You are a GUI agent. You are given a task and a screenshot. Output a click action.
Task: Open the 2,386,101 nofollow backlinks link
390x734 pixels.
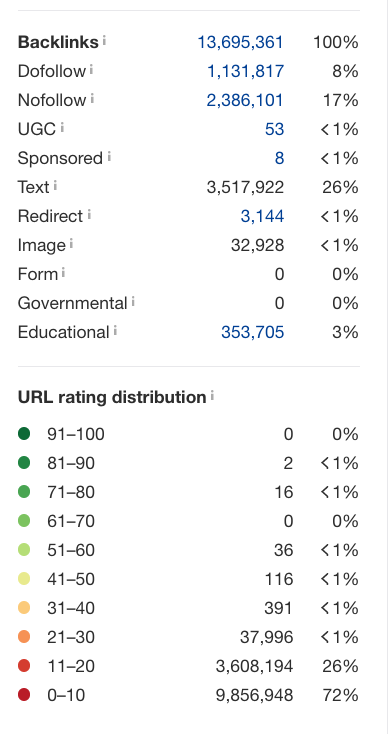pos(245,100)
